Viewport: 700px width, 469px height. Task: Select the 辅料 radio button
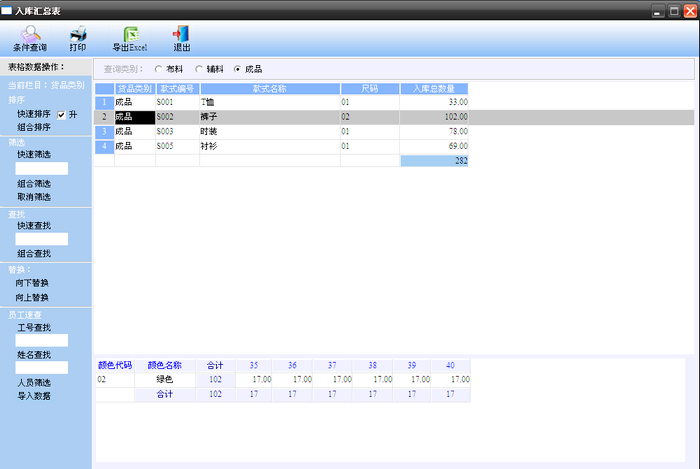198,69
